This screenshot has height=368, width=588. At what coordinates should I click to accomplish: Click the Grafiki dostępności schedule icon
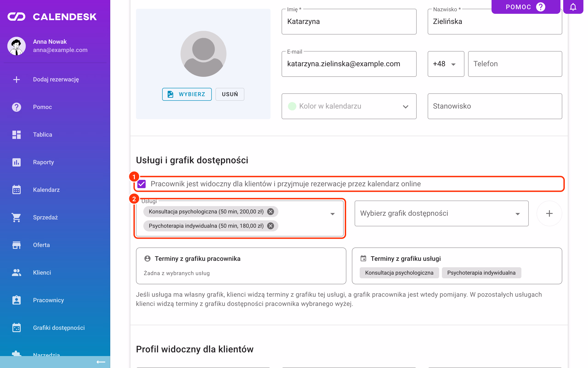17,328
